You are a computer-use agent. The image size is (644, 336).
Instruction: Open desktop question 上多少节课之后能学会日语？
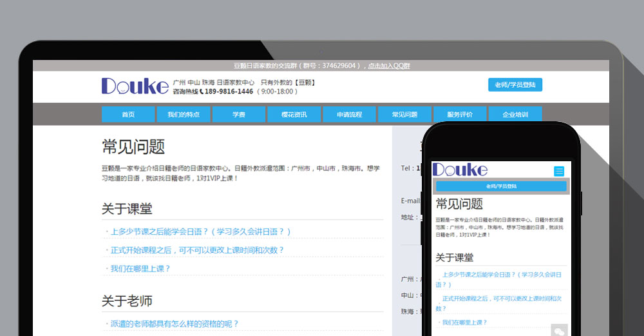200,232
